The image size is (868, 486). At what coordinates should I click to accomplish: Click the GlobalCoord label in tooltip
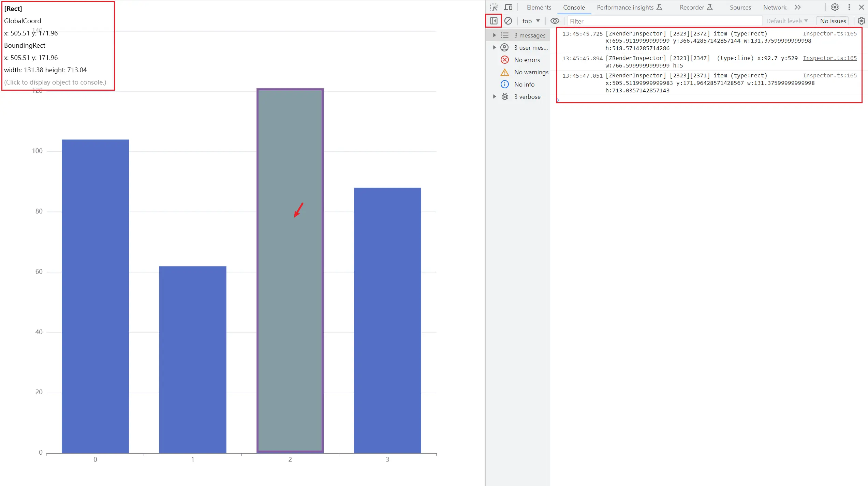[23, 21]
